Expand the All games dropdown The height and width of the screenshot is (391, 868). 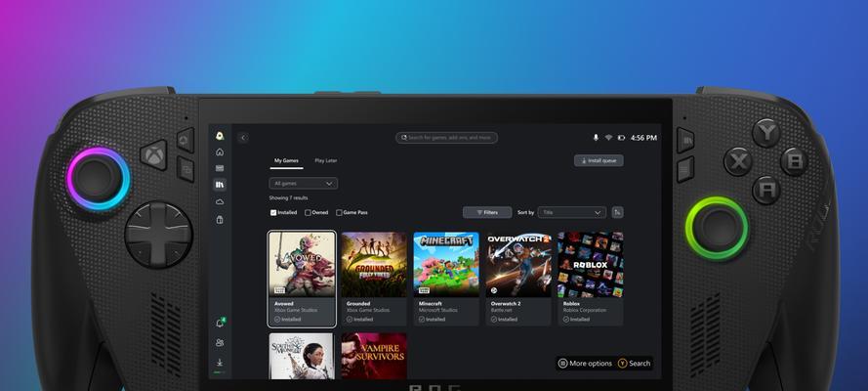coord(304,184)
